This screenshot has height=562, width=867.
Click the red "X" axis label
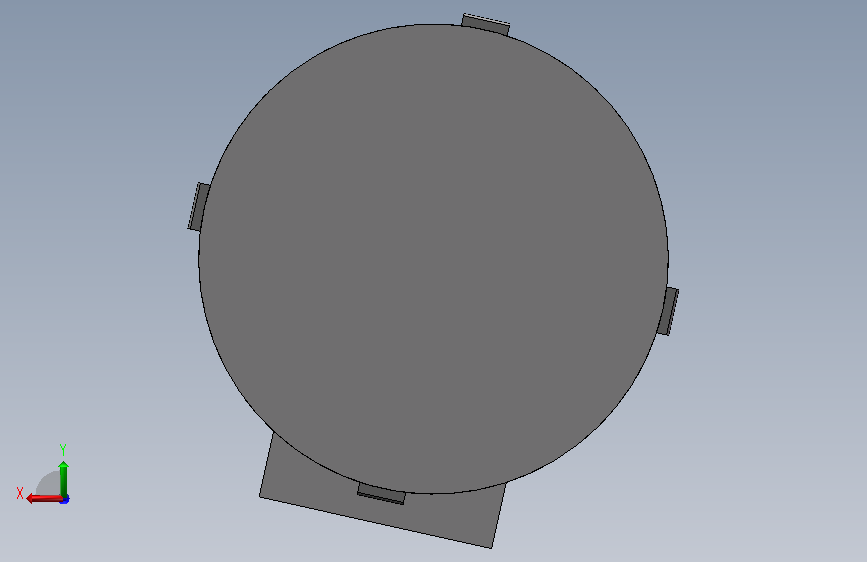click(x=20, y=493)
